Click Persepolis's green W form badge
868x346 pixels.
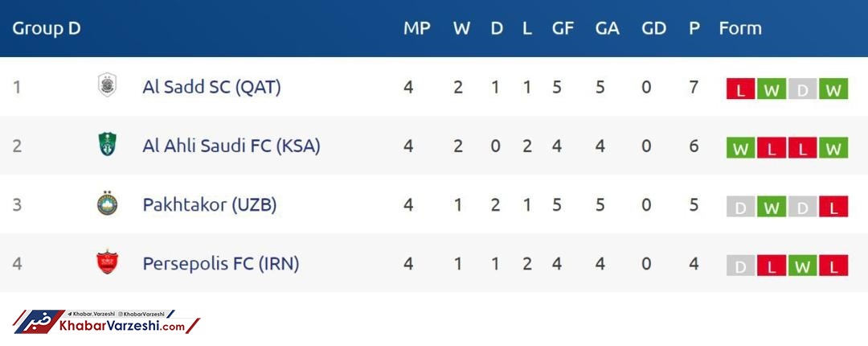(802, 266)
